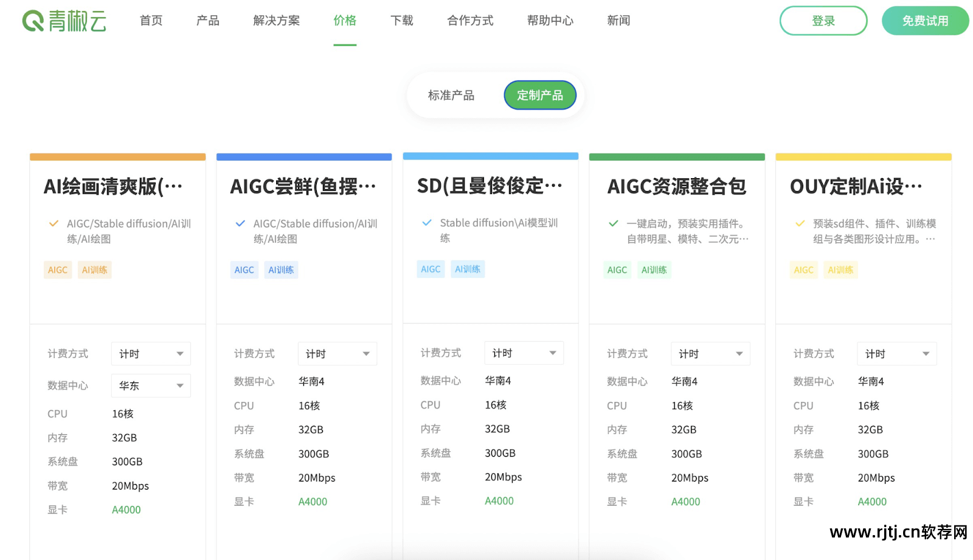The height and width of the screenshot is (560, 973).
Task: Click yellow AI训练 tag in OUY定制Ai设 card
Action: click(840, 270)
